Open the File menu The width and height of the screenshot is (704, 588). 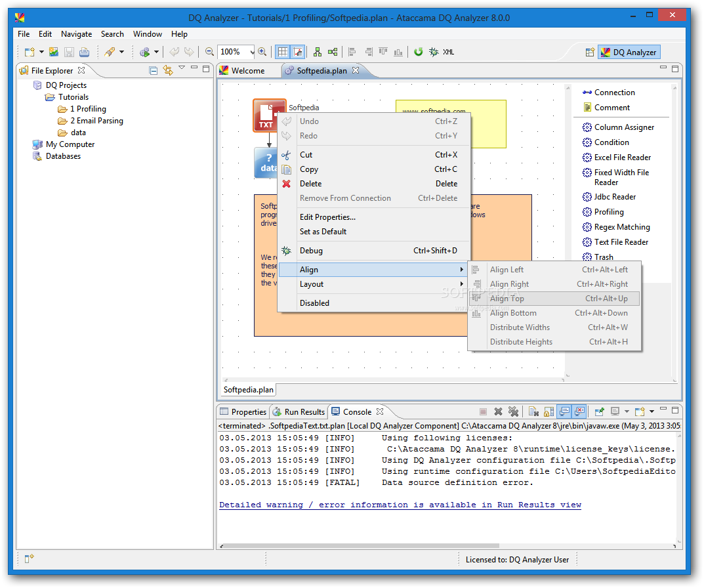(24, 34)
